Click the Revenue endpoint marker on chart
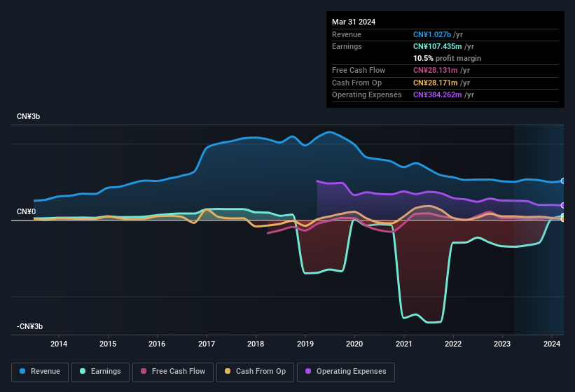The height and width of the screenshot is (392, 575). (563, 181)
